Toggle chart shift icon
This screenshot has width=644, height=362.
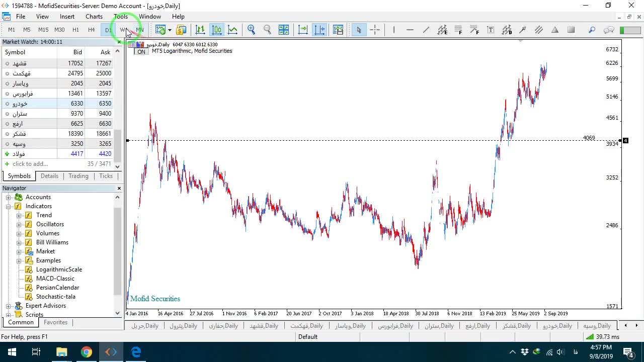point(319,30)
